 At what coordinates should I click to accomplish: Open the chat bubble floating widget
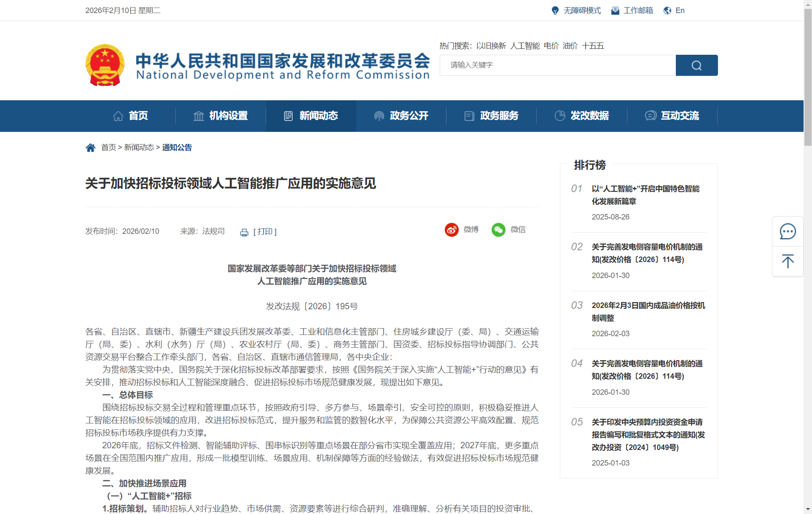coord(787,231)
